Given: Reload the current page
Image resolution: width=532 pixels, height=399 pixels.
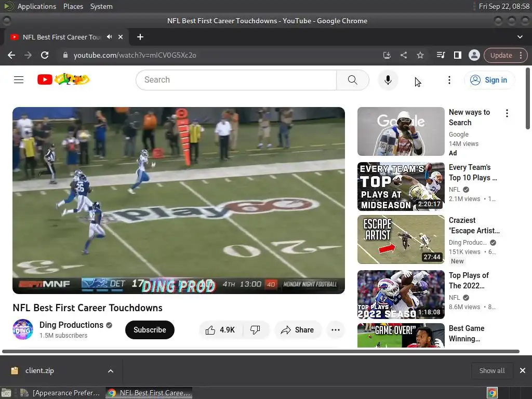Looking at the screenshot, I should tap(45, 55).
